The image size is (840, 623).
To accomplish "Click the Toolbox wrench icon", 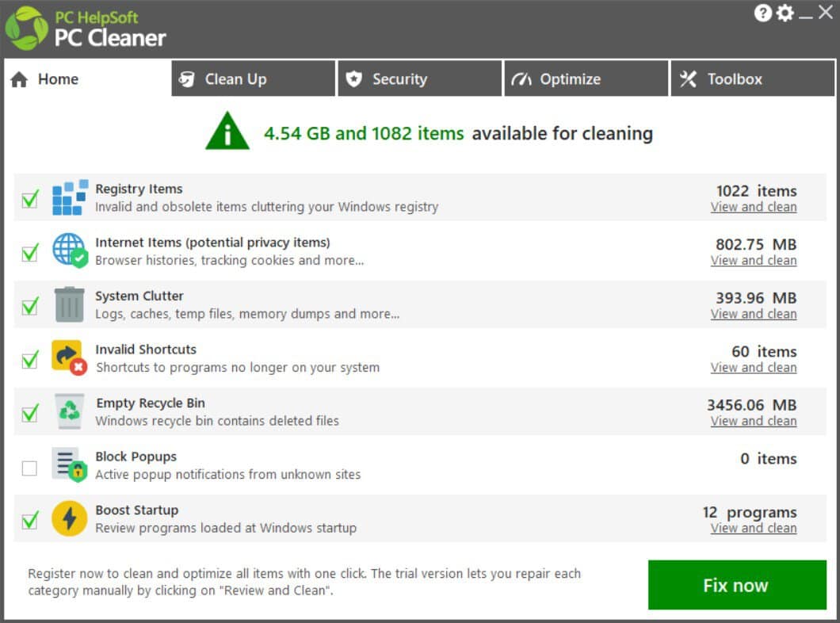I will (688, 79).
